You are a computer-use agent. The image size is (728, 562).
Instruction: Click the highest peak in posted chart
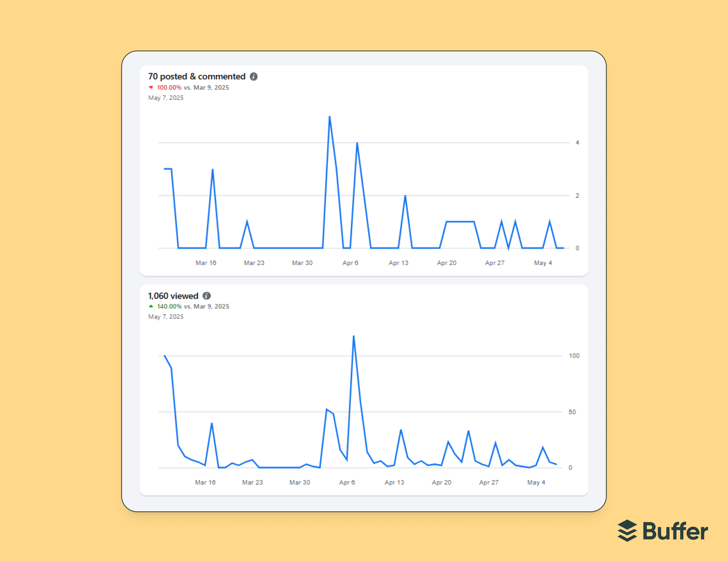330,117
